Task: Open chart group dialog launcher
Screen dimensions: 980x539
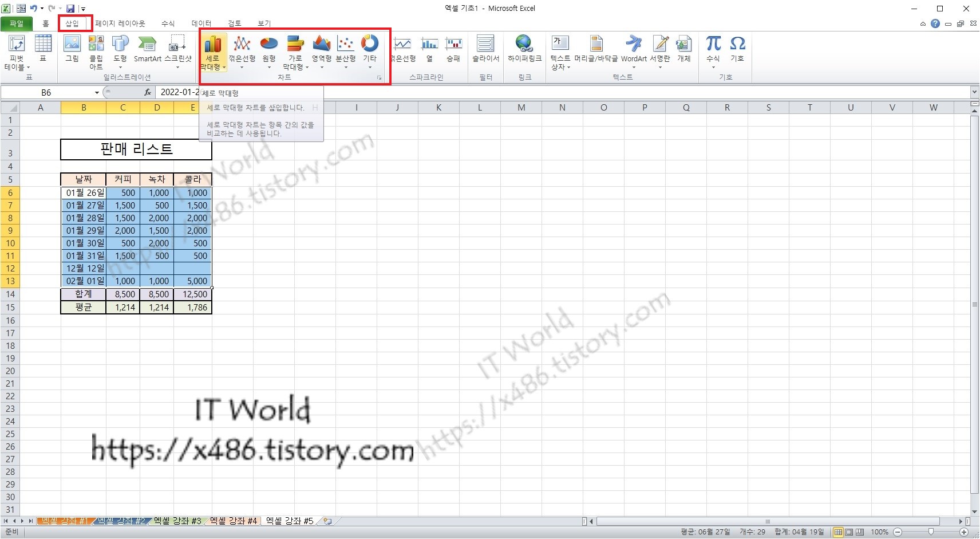Action: (379, 77)
